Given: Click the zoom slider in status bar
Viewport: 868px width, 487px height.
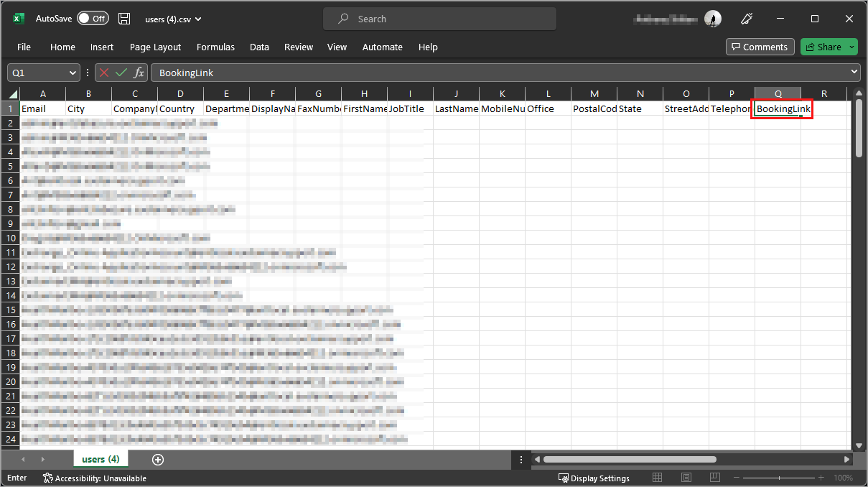Looking at the screenshot, I should tap(780, 478).
